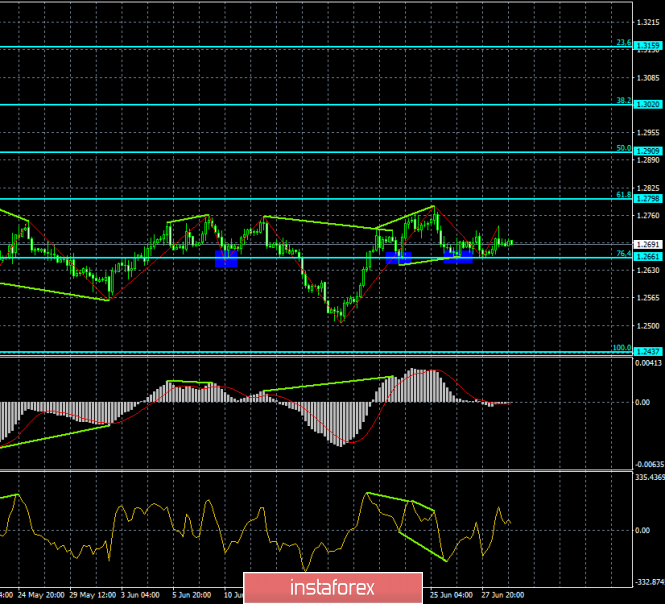Select the current price 1.2691 tag
Viewport: 665px width, 604px height.
650,244
